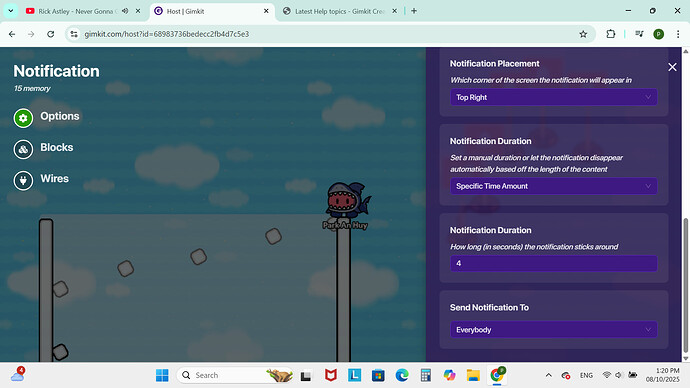This screenshot has height=388, width=690.
Task: Open the ENG language indicator
Action: point(586,375)
